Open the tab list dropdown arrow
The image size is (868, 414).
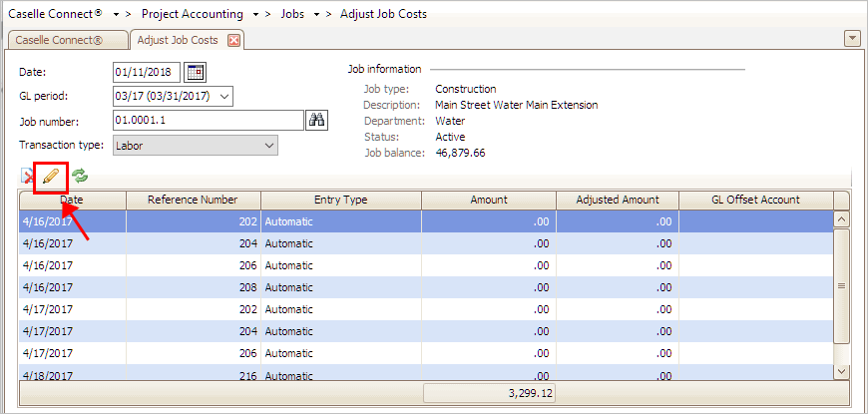coord(852,38)
